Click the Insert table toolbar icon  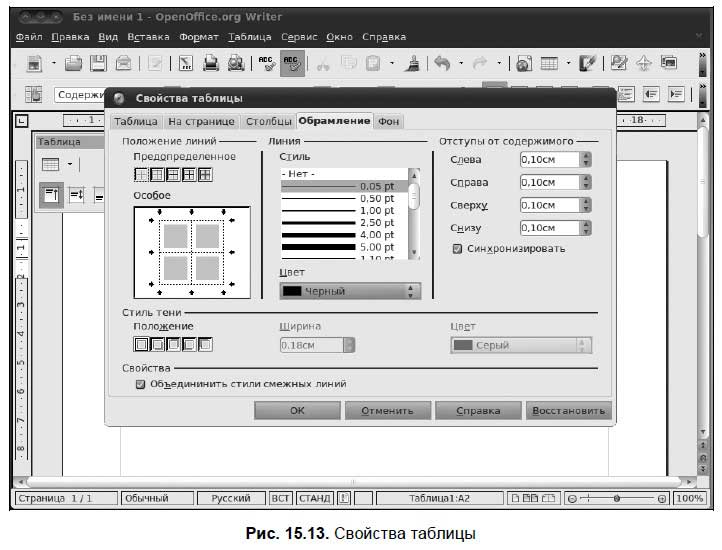(549, 64)
